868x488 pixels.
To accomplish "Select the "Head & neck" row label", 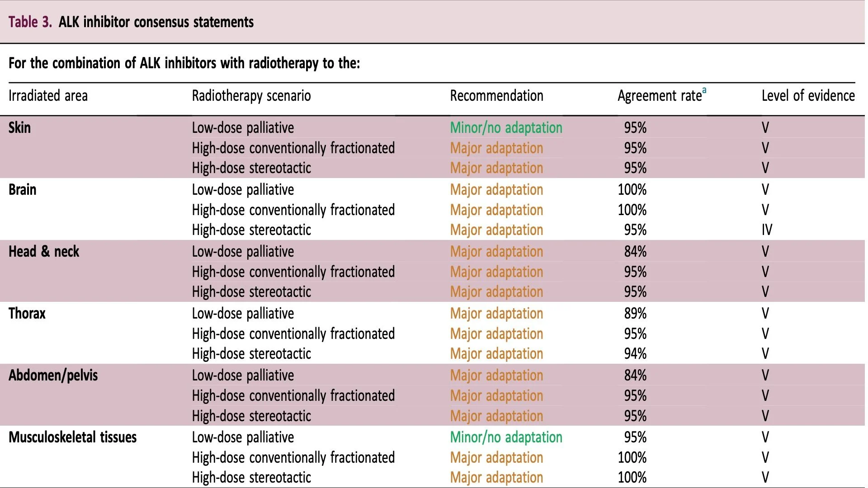I will (x=44, y=252).
